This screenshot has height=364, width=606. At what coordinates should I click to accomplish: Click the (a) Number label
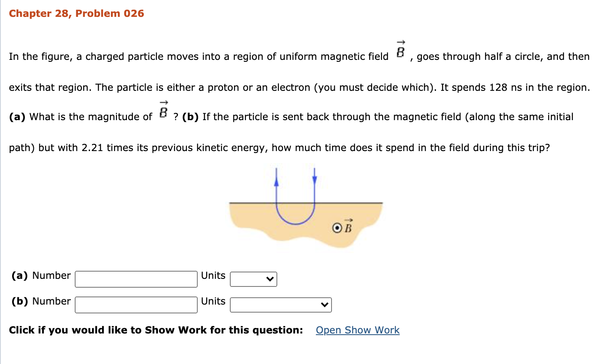[x=40, y=275]
